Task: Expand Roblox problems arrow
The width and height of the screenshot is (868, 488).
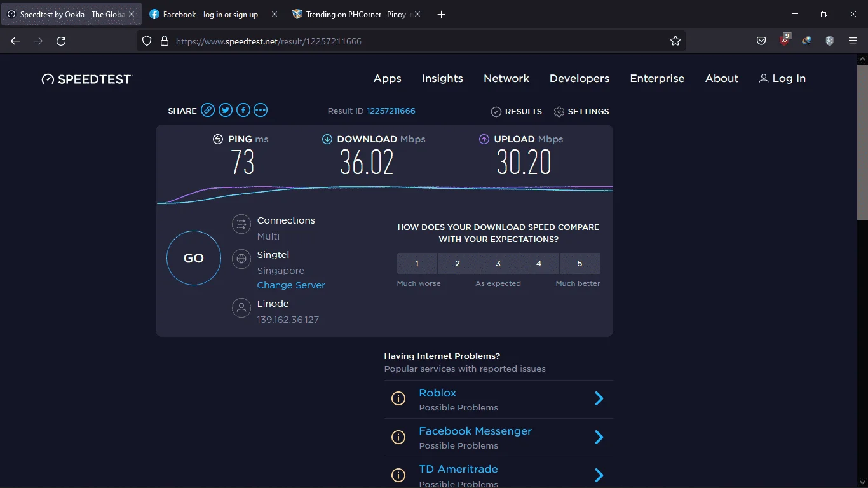Action: (599, 398)
